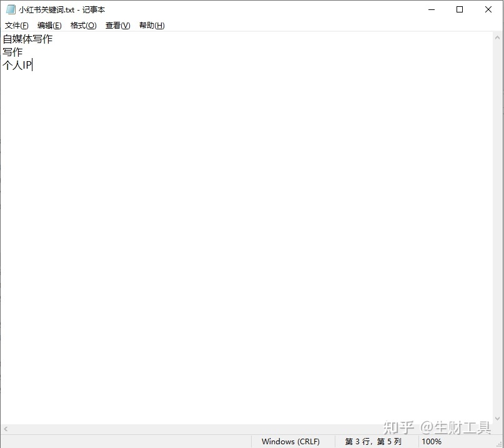
Task: Click the Notepad icon in the title bar
Action: click(x=10, y=9)
